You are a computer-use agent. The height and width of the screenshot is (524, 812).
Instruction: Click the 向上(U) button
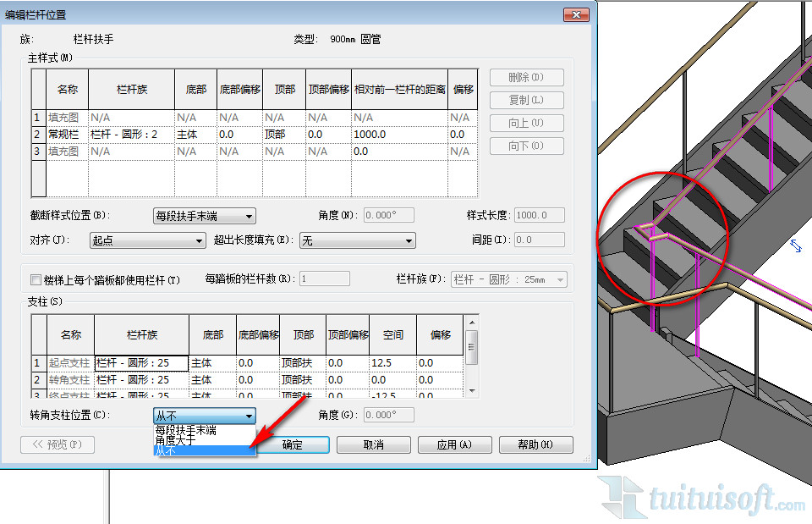coord(527,123)
